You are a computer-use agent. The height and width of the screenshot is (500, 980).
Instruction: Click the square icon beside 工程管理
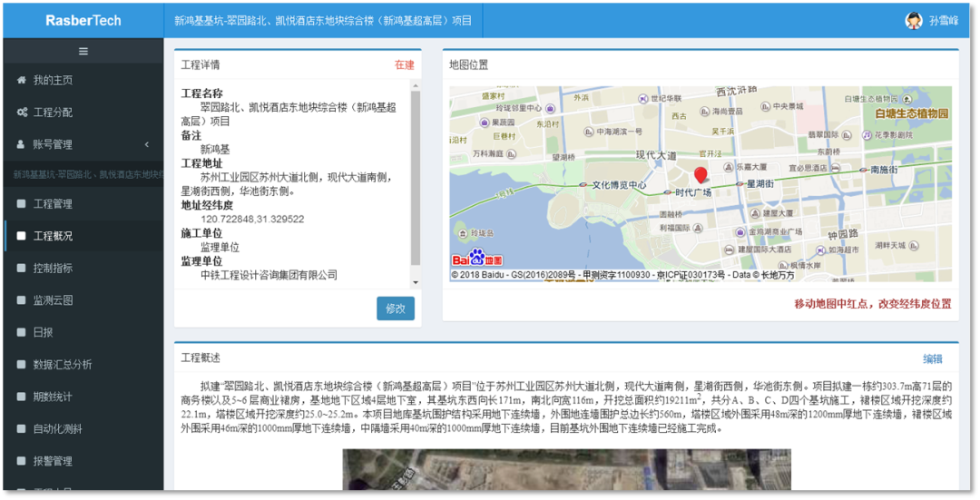coord(21,204)
